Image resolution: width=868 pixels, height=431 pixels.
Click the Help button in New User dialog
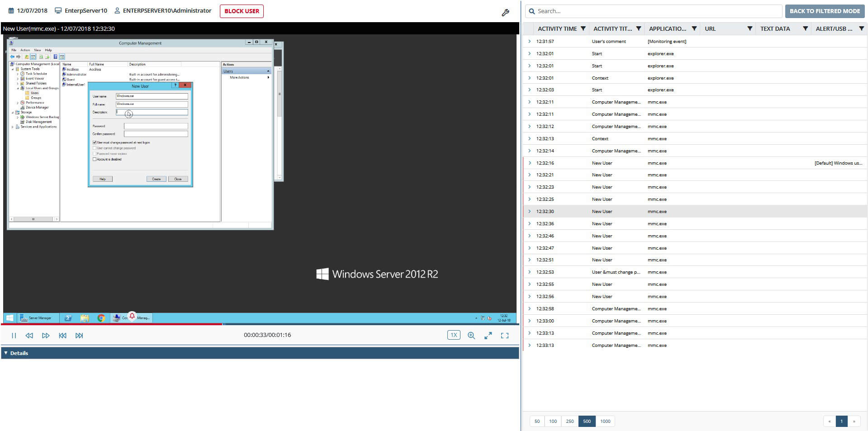[102, 179]
